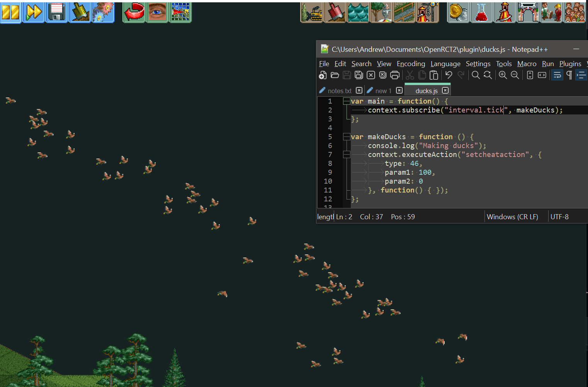The height and width of the screenshot is (387, 588).
Task: Rotate the park view
Action: click(134, 12)
